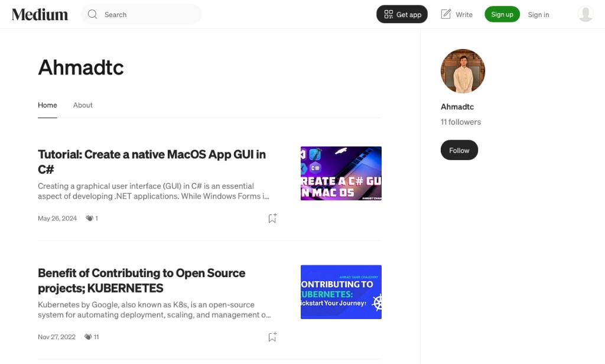The image size is (605, 364).
Task: View the 11 followers list
Action: [461, 122]
